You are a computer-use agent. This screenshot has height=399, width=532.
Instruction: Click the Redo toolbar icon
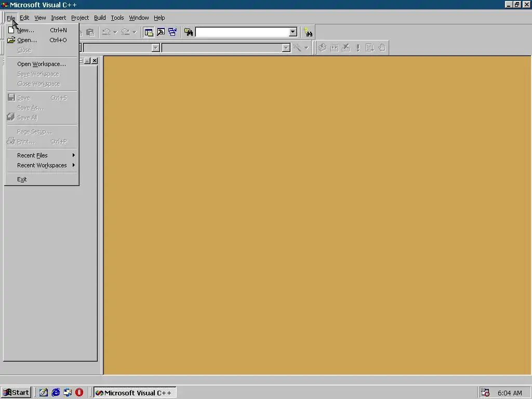(126, 32)
